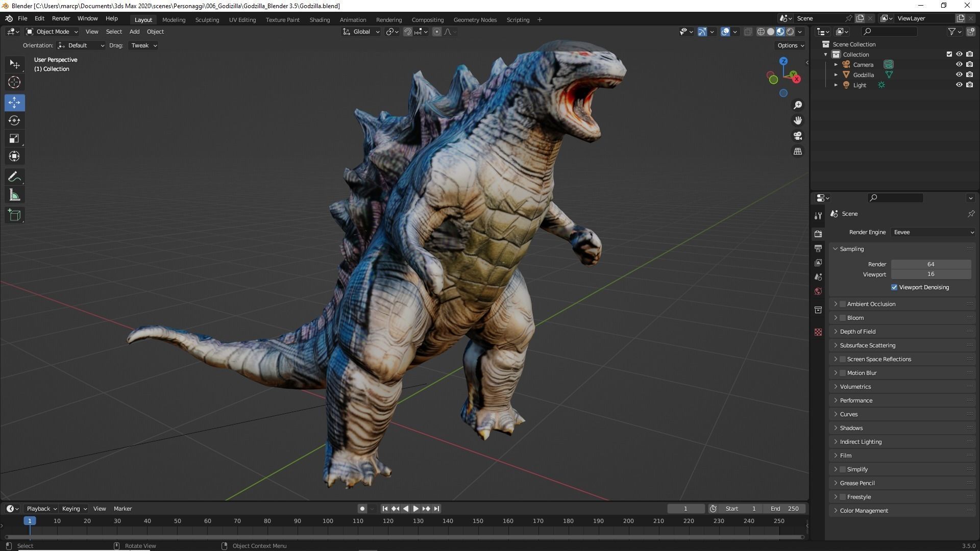The image size is (980, 551).
Task: Enable Simplify checkbox
Action: click(x=843, y=469)
